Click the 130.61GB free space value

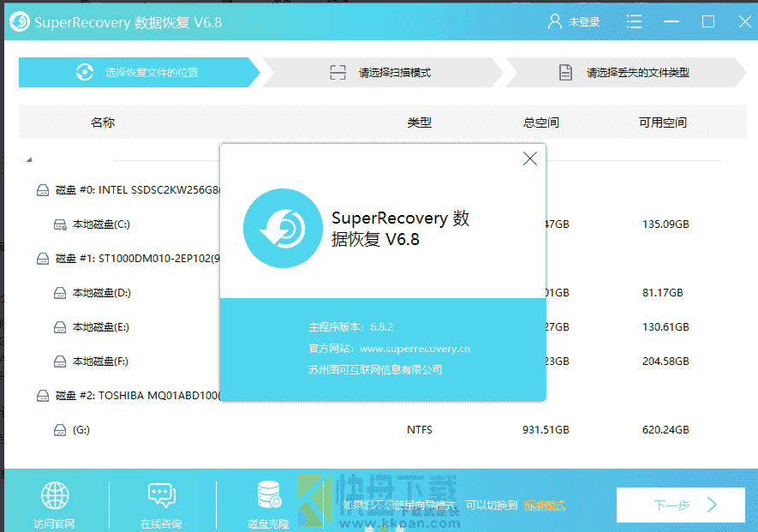point(665,327)
